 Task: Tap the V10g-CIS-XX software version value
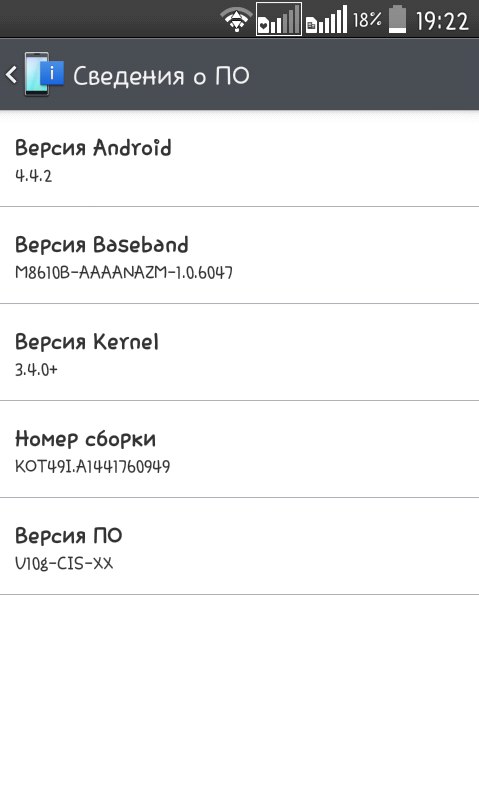tap(64, 563)
